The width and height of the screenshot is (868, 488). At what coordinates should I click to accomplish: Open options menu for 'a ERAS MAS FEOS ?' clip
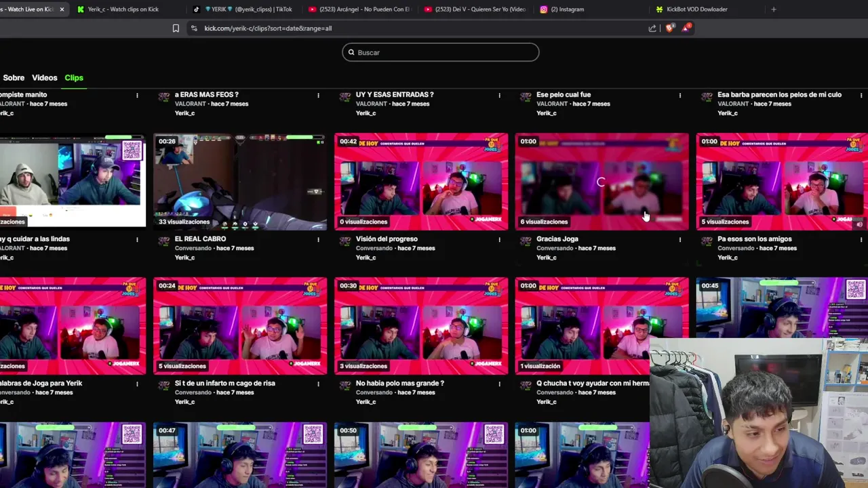click(x=318, y=95)
